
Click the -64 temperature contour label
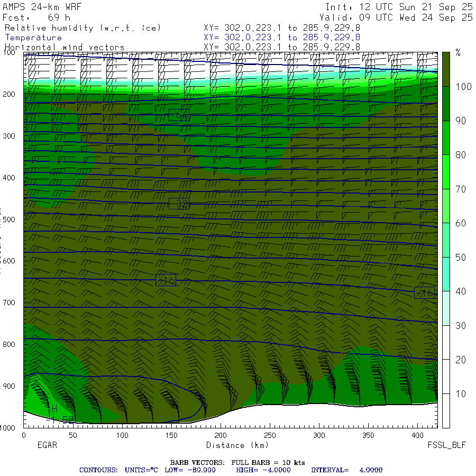[x=179, y=115]
